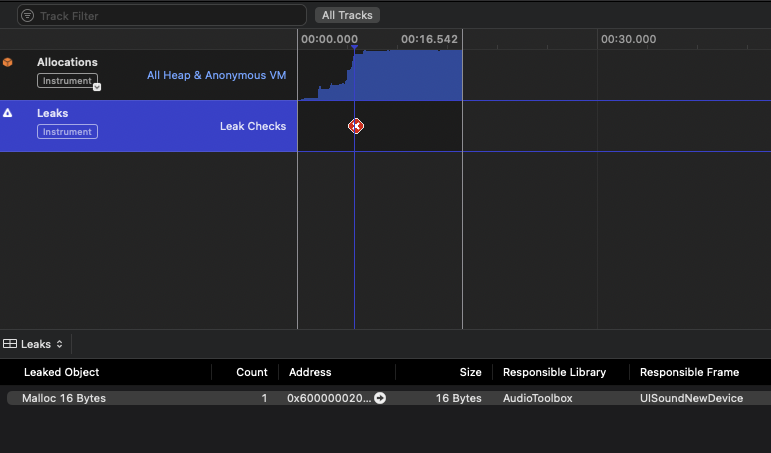
Task: Click the orange Allocations cube icon
Action: (7, 62)
